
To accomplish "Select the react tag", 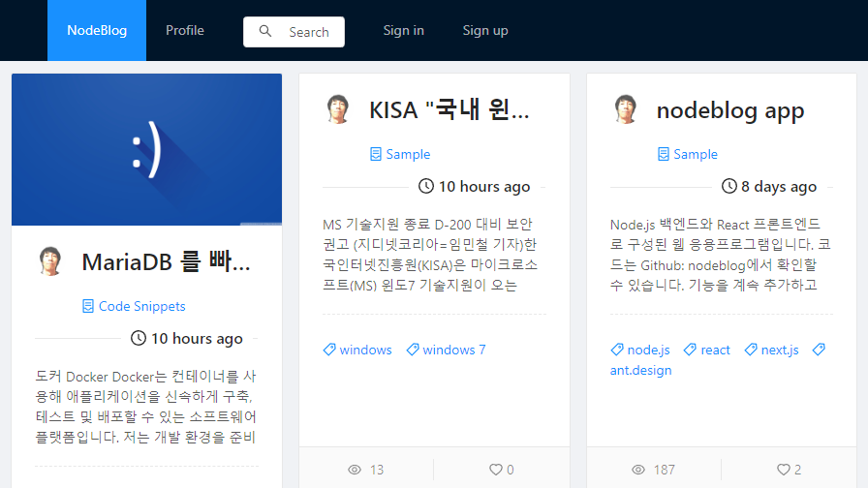I will coord(715,350).
